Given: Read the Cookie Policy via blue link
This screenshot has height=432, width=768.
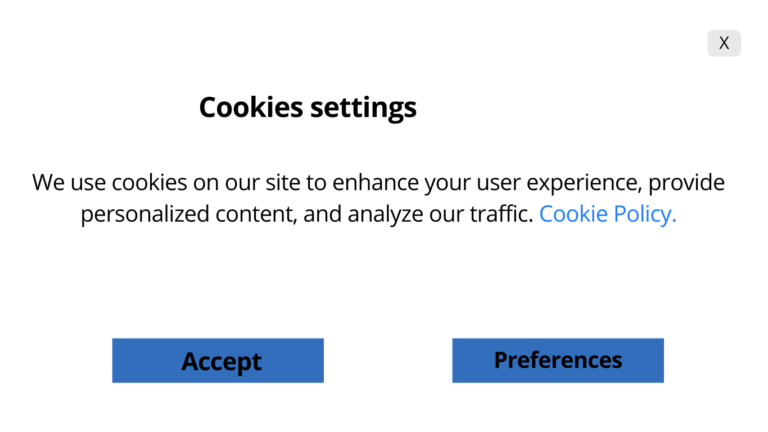Looking at the screenshot, I should click(x=607, y=214).
